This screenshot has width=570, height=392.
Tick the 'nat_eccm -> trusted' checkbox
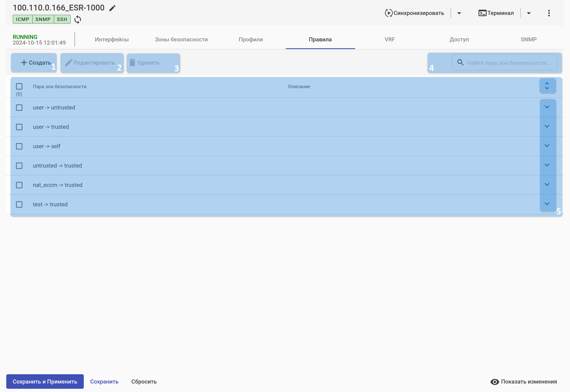19,185
